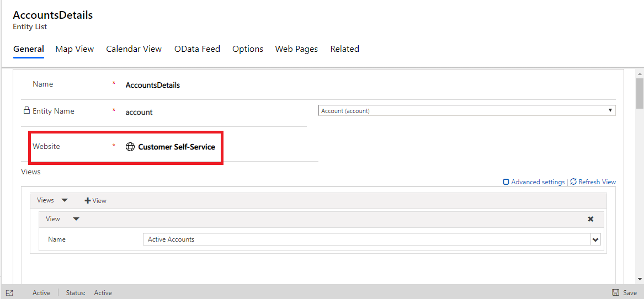Click the lock icon next to Entity Name
644x299 pixels.
[x=26, y=110]
